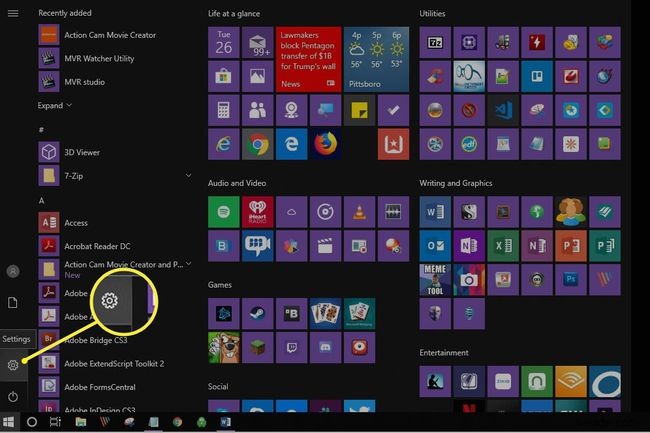
Task: Expand Action Cam Movie Creator folder
Action: click(189, 266)
